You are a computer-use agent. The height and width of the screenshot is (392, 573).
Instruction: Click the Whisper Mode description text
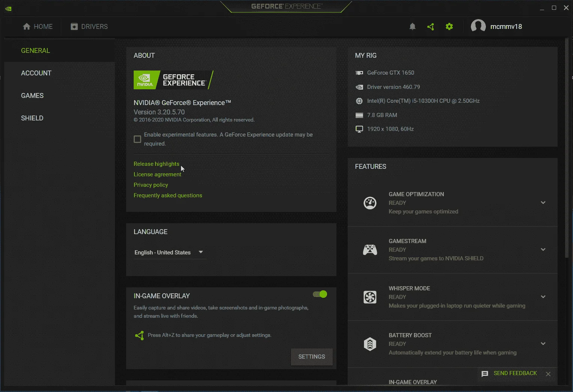coord(457,306)
